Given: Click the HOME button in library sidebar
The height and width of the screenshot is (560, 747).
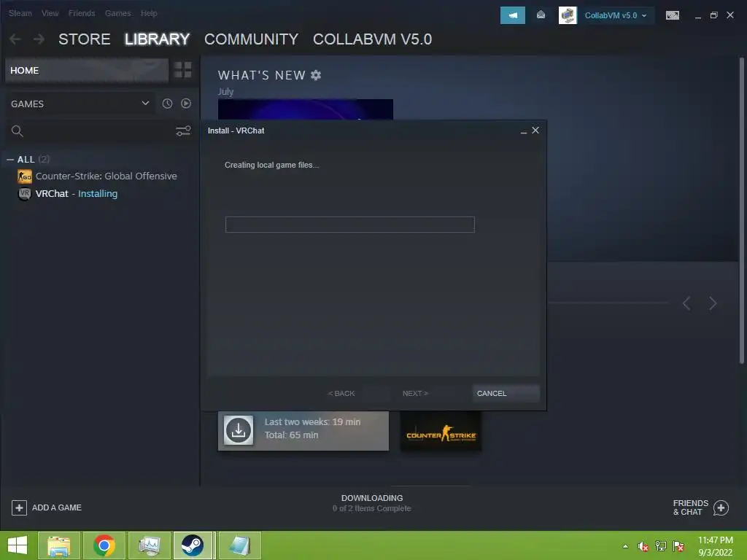Looking at the screenshot, I should pos(87,70).
